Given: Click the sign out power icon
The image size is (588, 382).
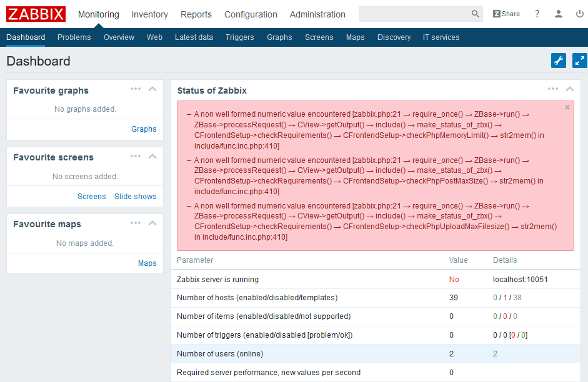Looking at the screenshot, I should 579,14.
